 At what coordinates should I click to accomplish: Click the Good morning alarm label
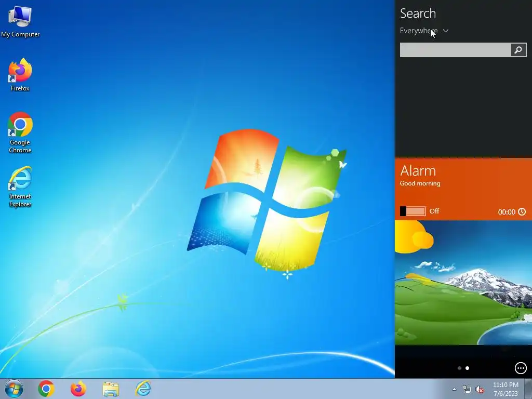click(x=420, y=183)
